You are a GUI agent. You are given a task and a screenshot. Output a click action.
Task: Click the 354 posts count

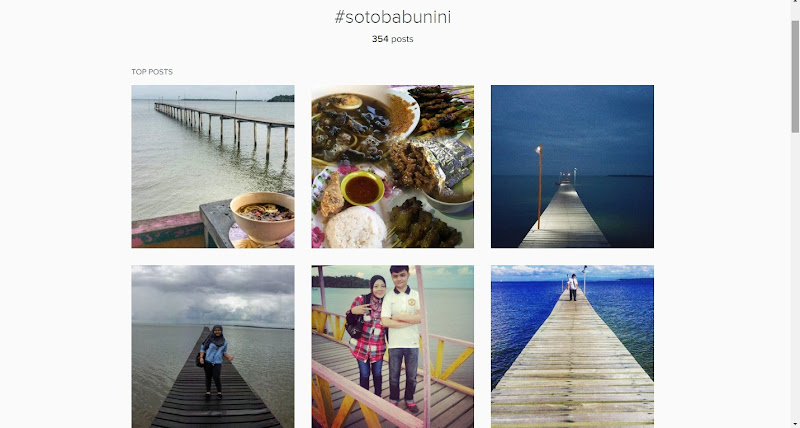click(392, 39)
